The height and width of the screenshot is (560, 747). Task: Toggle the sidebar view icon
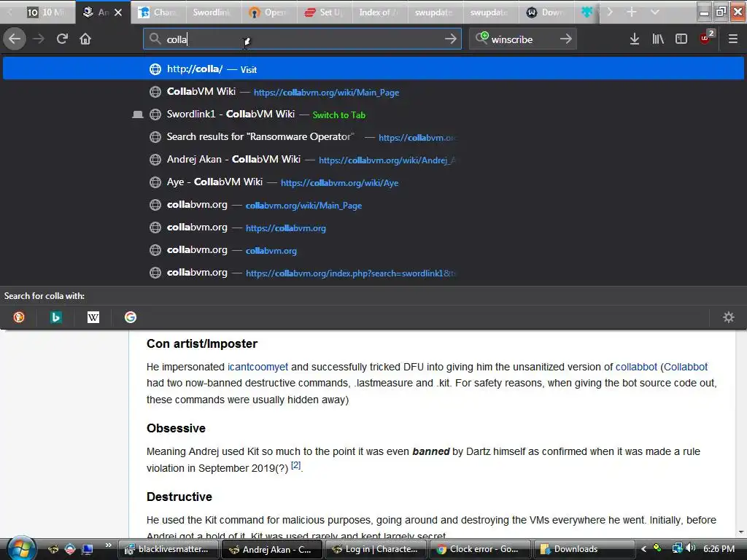coord(681,39)
